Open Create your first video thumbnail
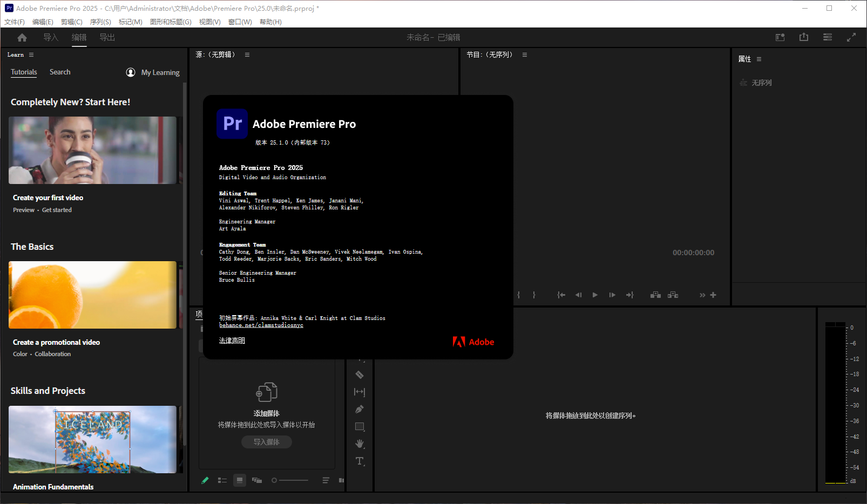 point(92,150)
